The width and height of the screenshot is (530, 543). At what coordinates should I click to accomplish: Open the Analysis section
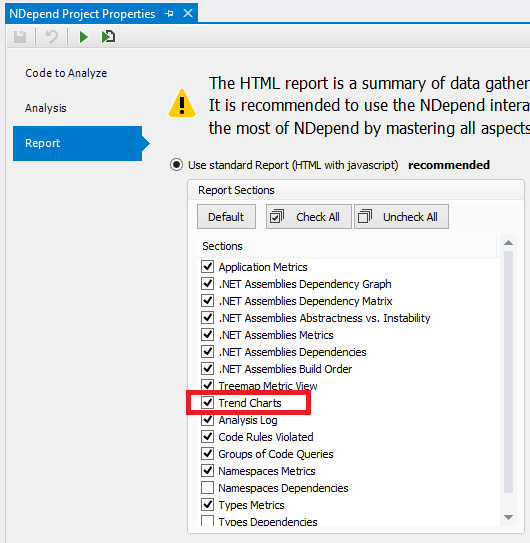[x=45, y=108]
